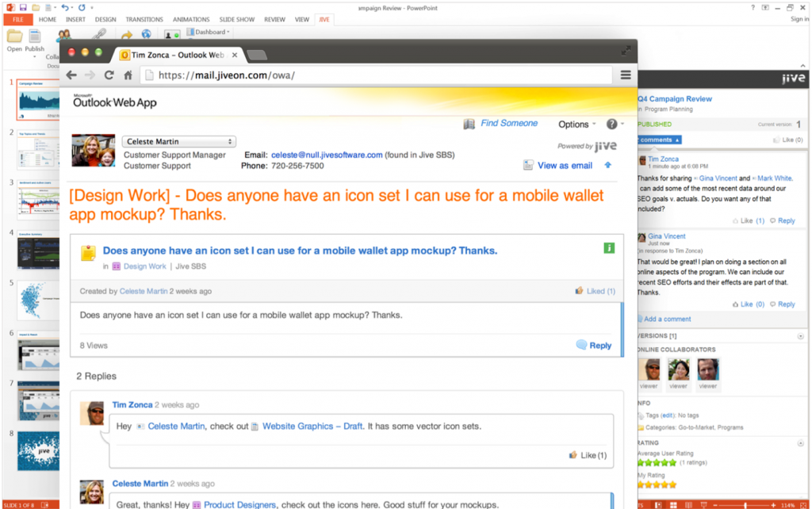The height and width of the screenshot is (509, 812).
Task: Toggle Liked on Celeste's original post
Action: click(x=595, y=292)
